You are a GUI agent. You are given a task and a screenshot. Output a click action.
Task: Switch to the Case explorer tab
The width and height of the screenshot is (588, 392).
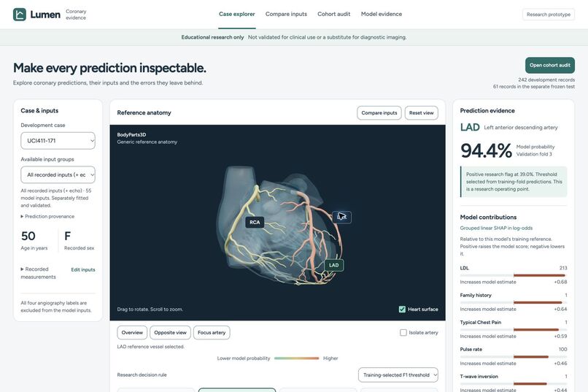pos(236,15)
